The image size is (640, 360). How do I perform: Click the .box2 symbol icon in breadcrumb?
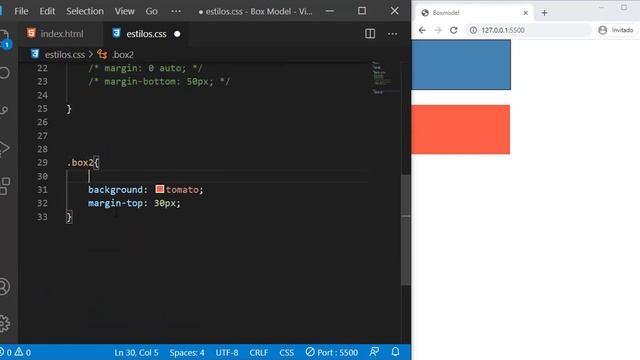[102, 54]
